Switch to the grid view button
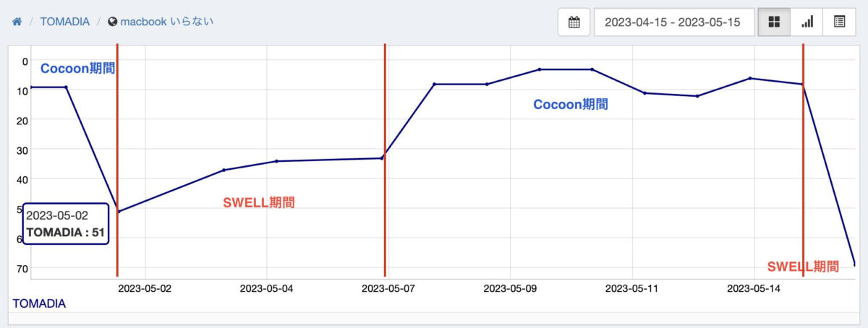The width and height of the screenshot is (868, 328). [774, 22]
